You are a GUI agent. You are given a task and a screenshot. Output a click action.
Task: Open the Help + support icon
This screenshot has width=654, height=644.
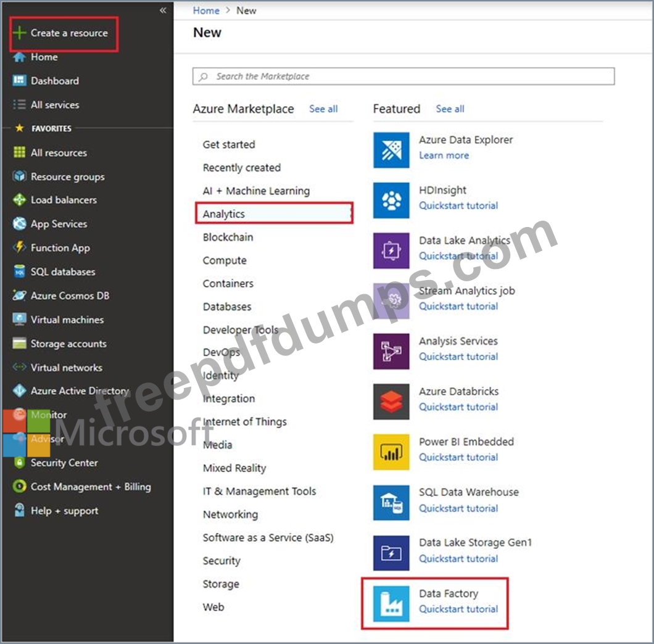pyautogui.click(x=19, y=510)
